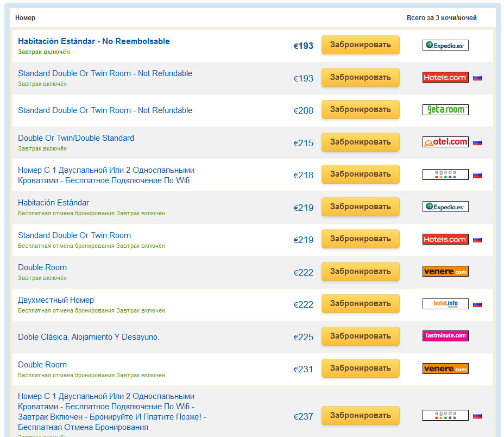Screen dimensions: 504x437
Task: Click the hotel.info provider logo
Action: point(445,304)
